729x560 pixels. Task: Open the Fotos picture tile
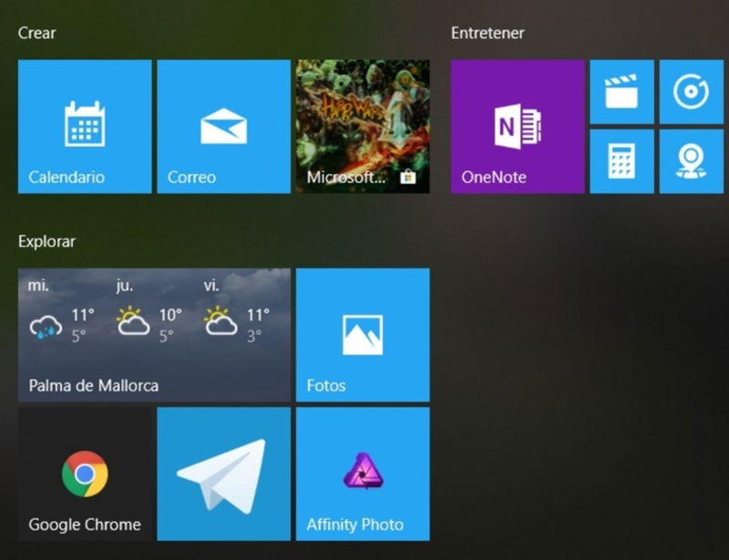[361, 334]
